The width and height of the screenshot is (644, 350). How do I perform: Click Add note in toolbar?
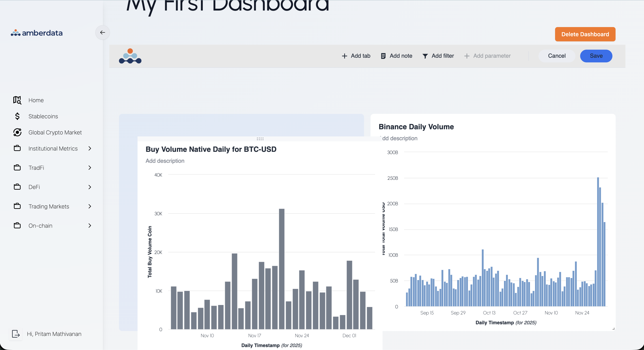(x=396, y=56)
